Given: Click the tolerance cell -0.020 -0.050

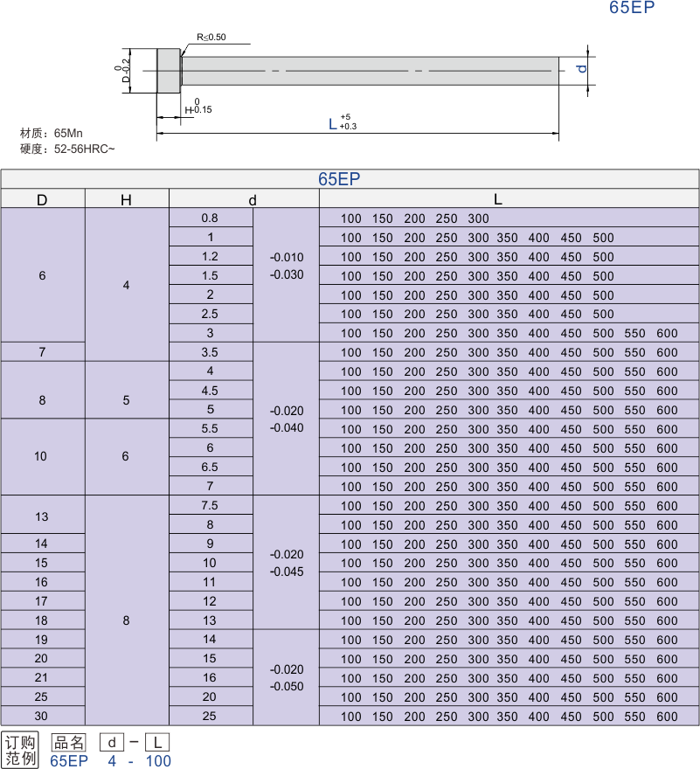Looking at the screenshot, I should coord(287,678).
